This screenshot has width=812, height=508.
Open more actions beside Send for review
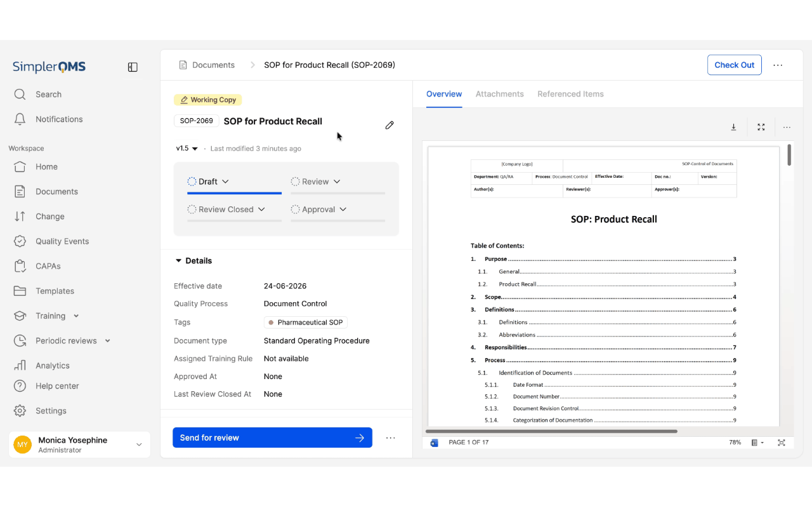391,438
